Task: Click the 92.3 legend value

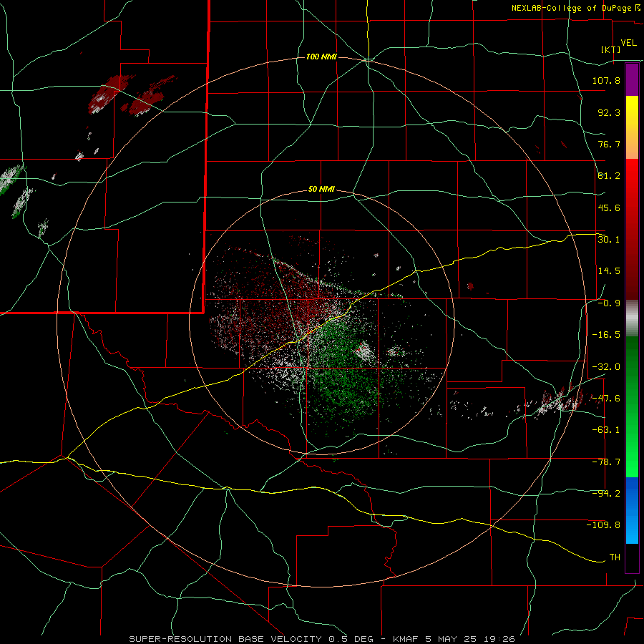Action: coord(609,112)
